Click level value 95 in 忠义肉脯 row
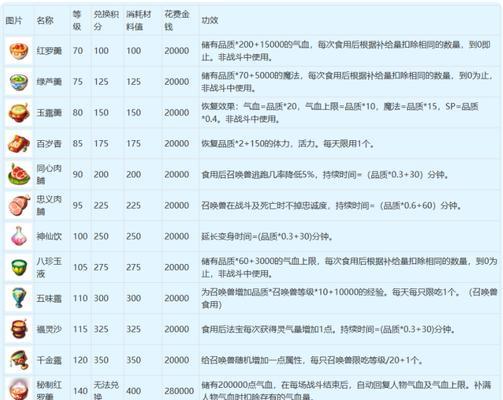The width and height of the screenshot is (503, 400). point(78,206)
